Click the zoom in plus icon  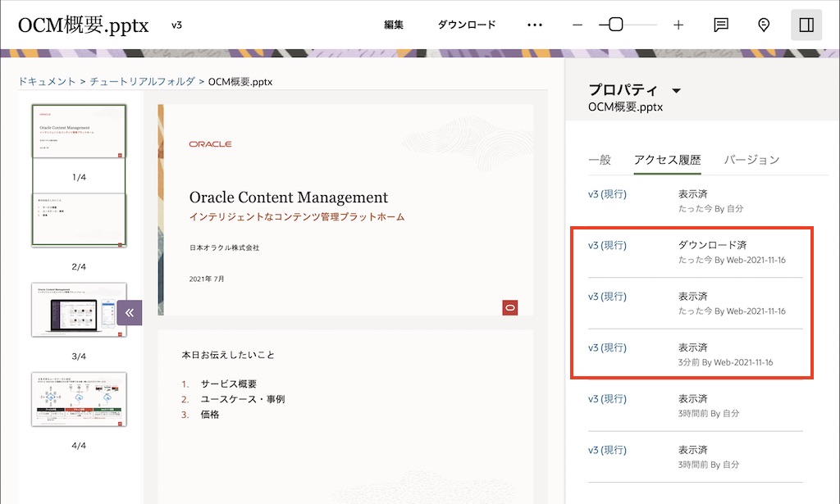point(678,25)
